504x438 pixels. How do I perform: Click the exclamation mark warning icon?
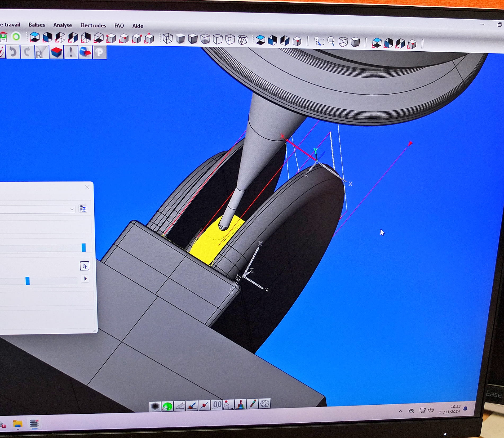point(71,52)
